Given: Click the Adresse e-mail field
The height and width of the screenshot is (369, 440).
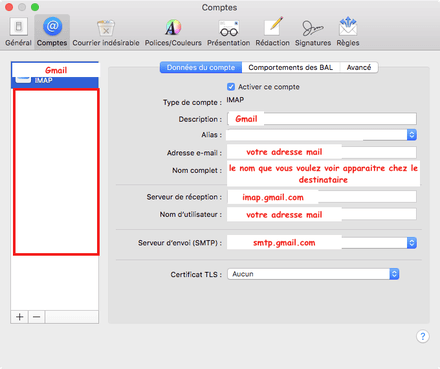Looking at the screenshot, I should coord(322,152).
